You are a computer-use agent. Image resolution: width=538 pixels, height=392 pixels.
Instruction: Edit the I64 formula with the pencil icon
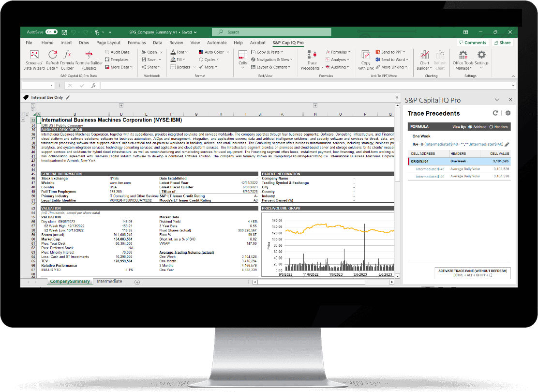(x=507, y=145)
